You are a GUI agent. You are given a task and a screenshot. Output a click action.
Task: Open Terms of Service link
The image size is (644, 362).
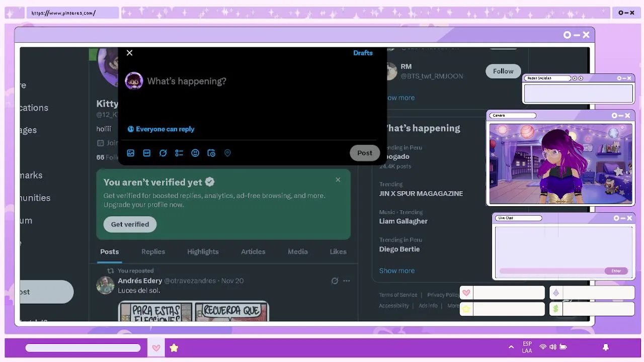point(398,295)
